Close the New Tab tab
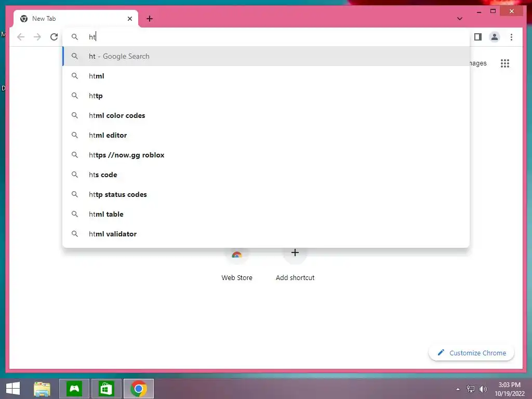Screen dimensions: 532x399 click(129, 19)
